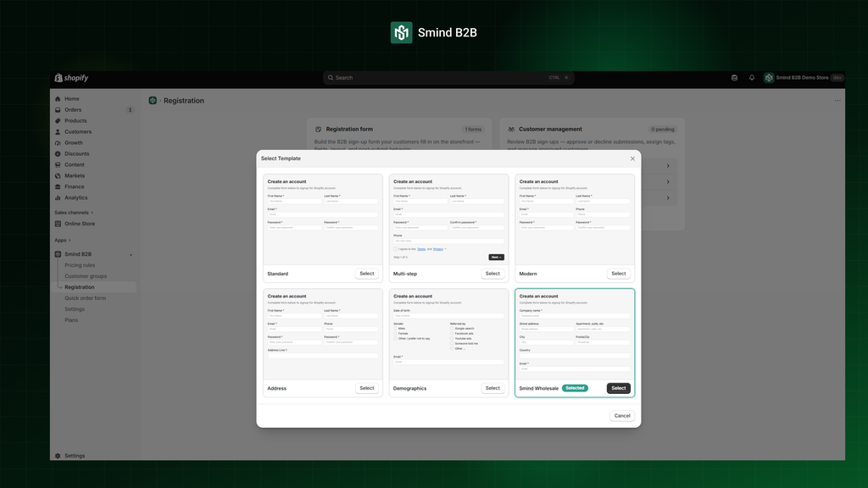Image resolution: width=868 pixels, height=488 pixels.
Task: Click the Modern template preview
Action: 575,220
